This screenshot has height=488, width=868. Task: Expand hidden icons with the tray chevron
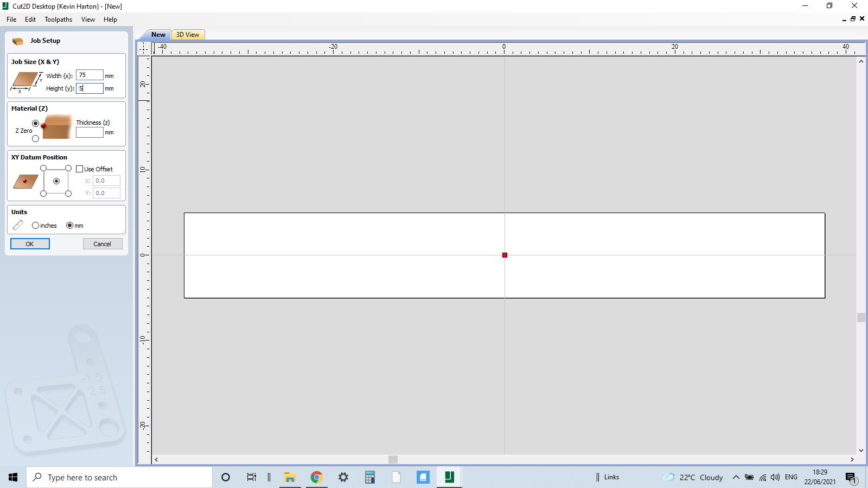tap(736, 478)
